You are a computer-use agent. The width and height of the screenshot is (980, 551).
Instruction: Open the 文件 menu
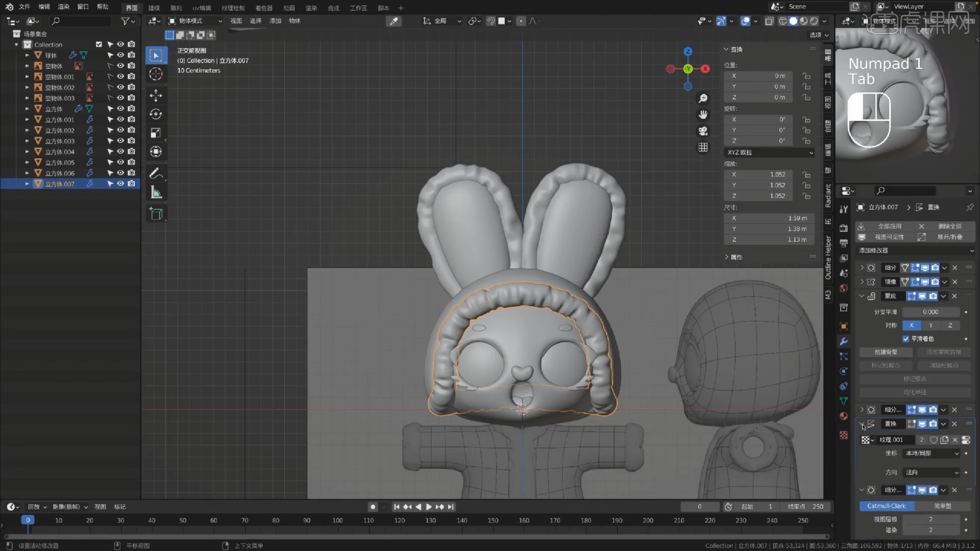(24, 7)
